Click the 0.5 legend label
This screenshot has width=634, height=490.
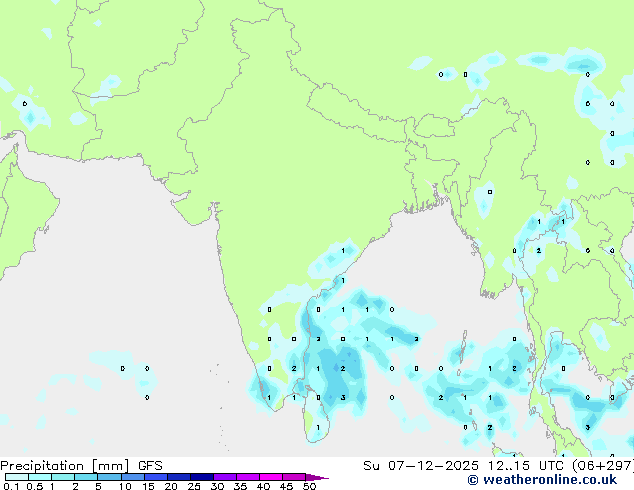point(35,486)
